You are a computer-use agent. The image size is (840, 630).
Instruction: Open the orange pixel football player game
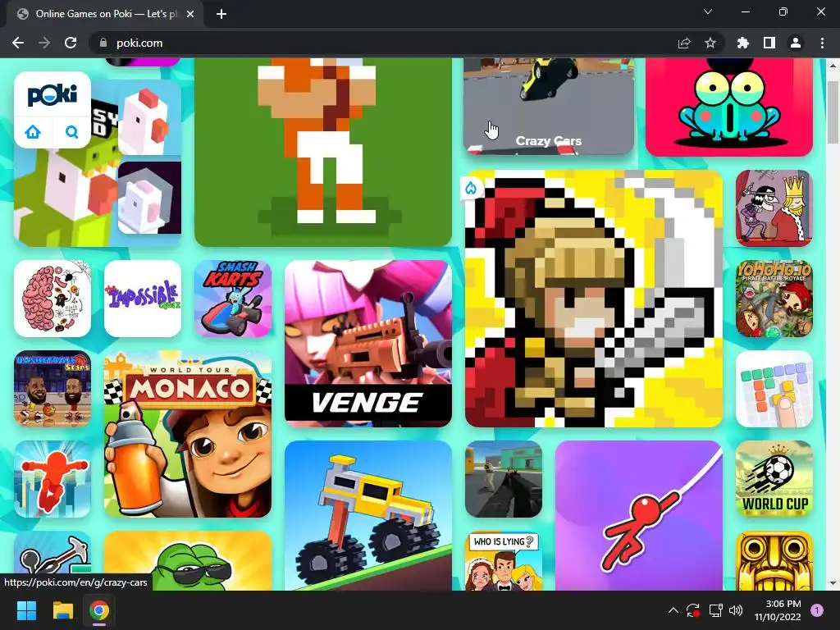point(323,152)
